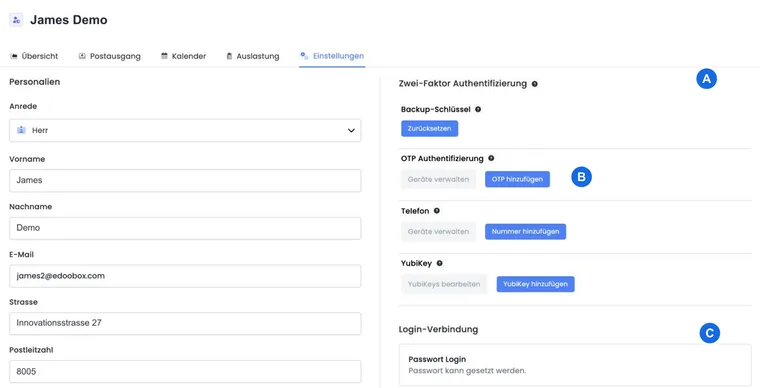Click the Einstellungen gears icon
The height and width of the screenshot is (388, 760).
click(x=304, y=56)
